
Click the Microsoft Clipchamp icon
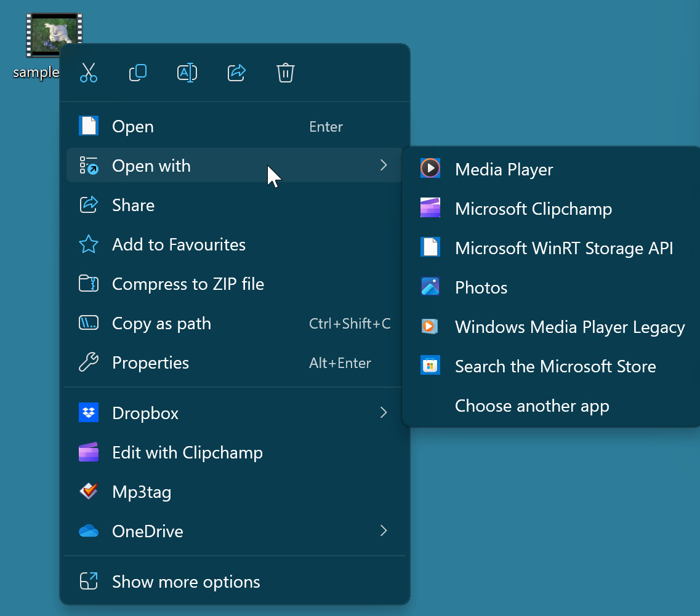[x=430, y=208]
